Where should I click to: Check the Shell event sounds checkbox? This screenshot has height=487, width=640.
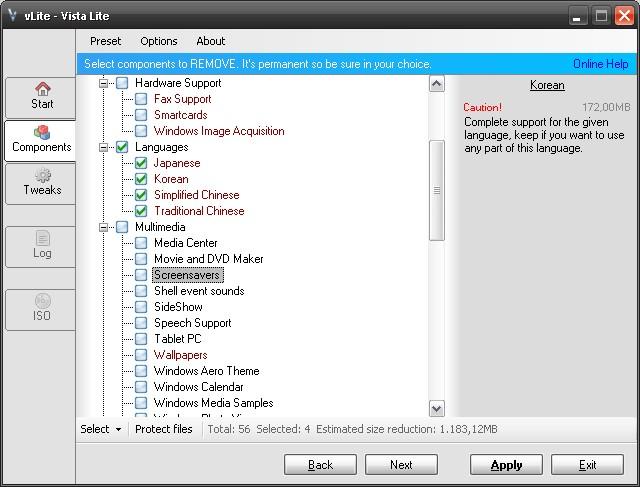pyautogui.click(x=141, y=291)
